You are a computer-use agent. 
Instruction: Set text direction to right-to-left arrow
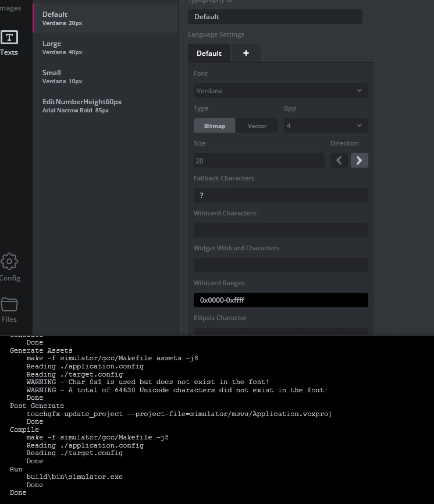pyautogui.click(x=339, y=161)
